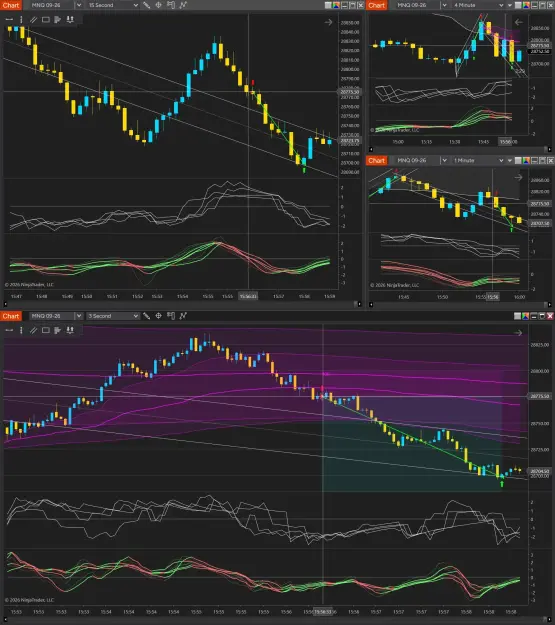Select rectangle drawing tool in 15 Second chart
555x625 pixels.
46,19
